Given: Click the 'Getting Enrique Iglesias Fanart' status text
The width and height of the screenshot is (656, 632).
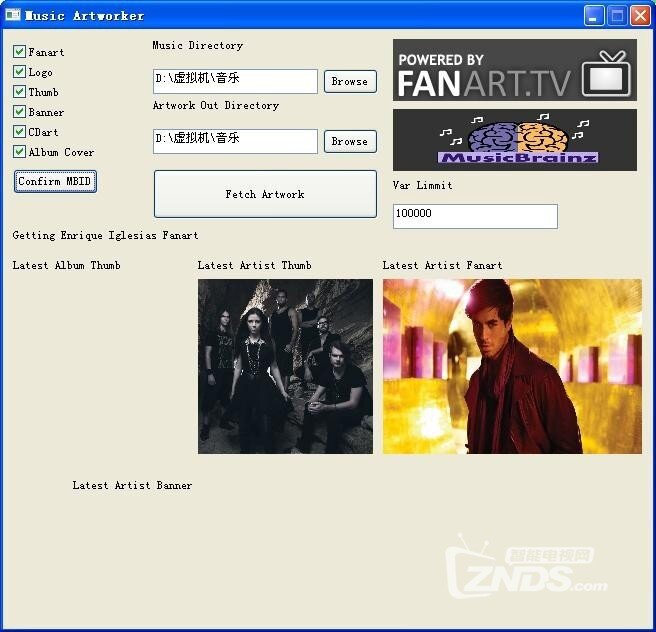Looking at the screenshot, I should 105,235.
